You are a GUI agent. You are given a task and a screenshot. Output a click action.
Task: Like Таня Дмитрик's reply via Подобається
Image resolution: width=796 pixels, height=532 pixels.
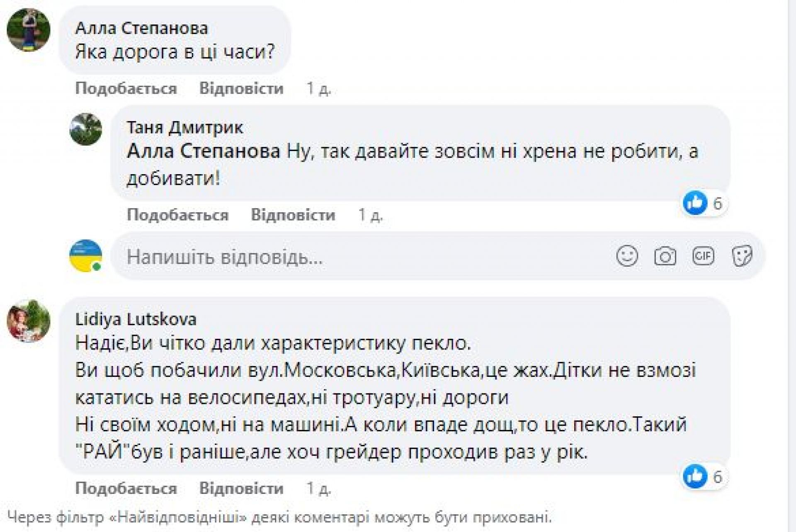[177, 215]
